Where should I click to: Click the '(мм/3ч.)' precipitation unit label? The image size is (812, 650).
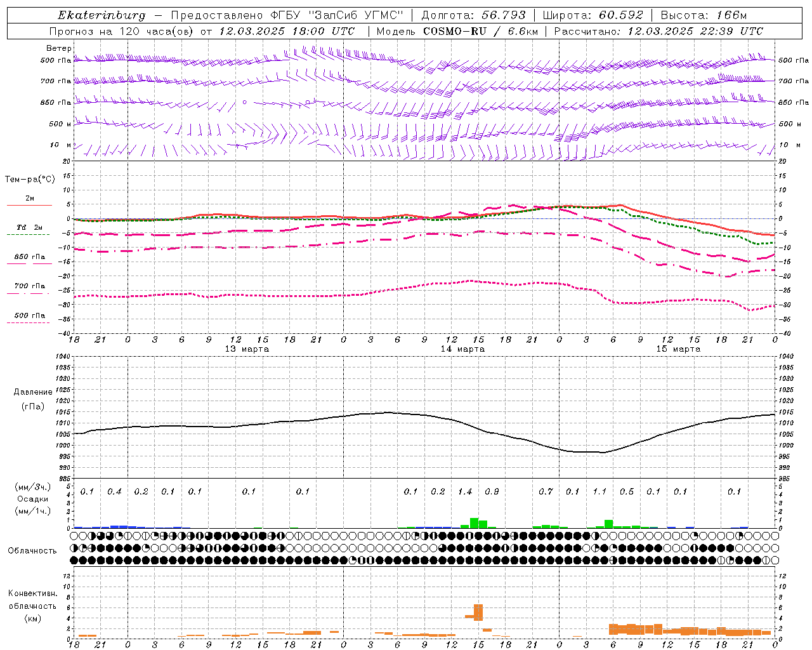coord(33,487)
